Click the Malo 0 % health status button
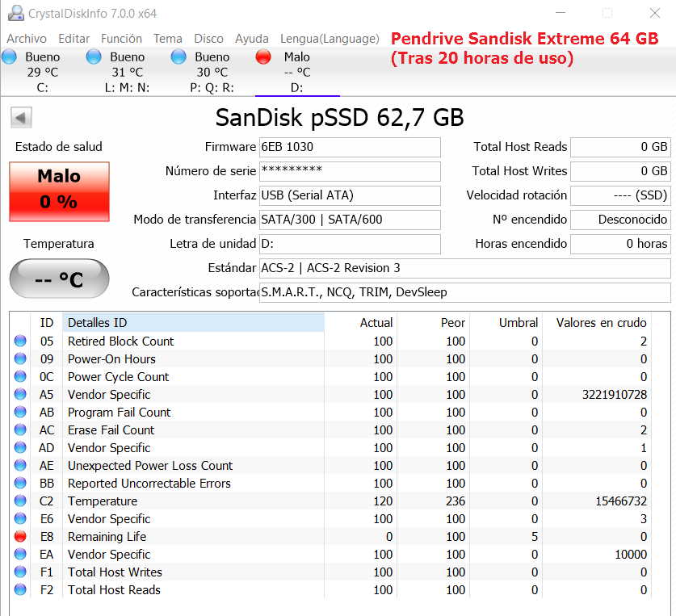The image size is (676, 616). click(60, 192)
